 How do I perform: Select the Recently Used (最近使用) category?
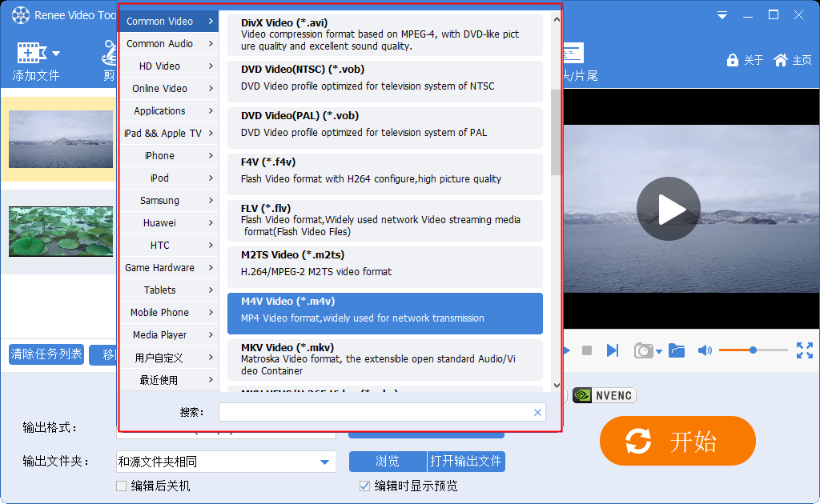coord(170,380)
